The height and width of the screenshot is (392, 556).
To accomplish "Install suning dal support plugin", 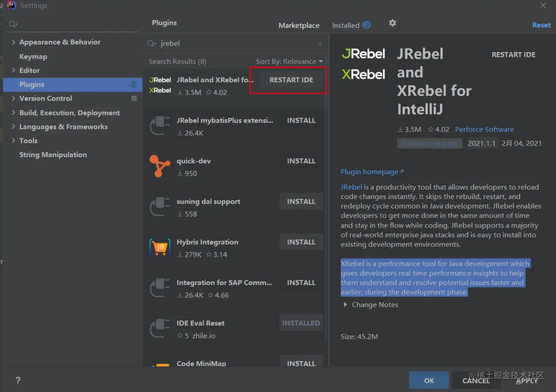I will (x=301, y=201).
